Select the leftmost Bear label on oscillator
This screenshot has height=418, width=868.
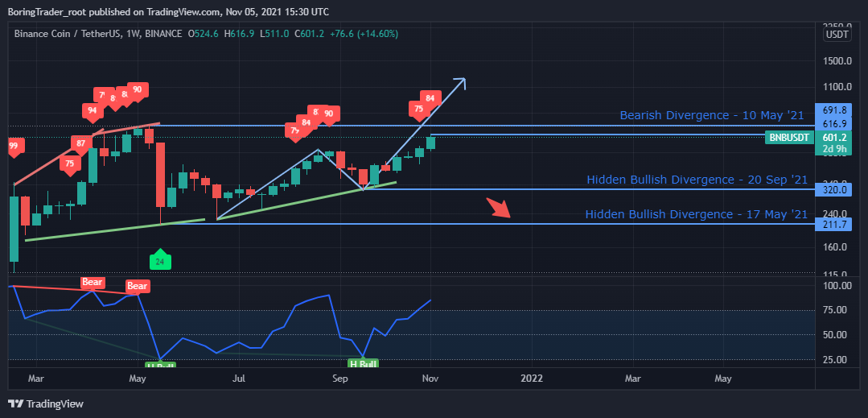tap(93, 282)
